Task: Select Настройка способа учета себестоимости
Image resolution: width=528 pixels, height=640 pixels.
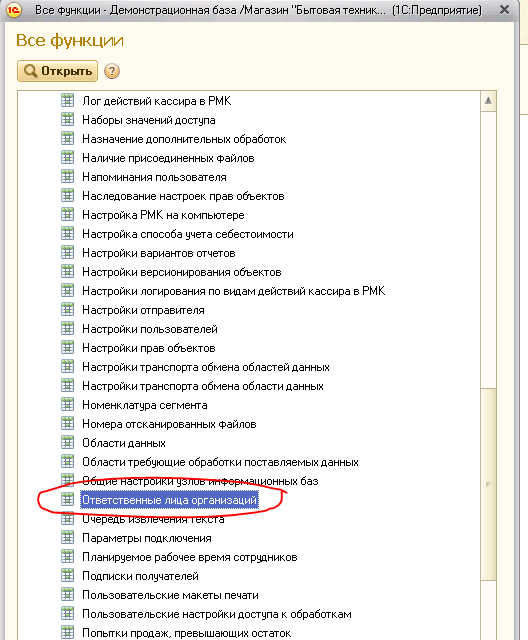Action: 188,234
